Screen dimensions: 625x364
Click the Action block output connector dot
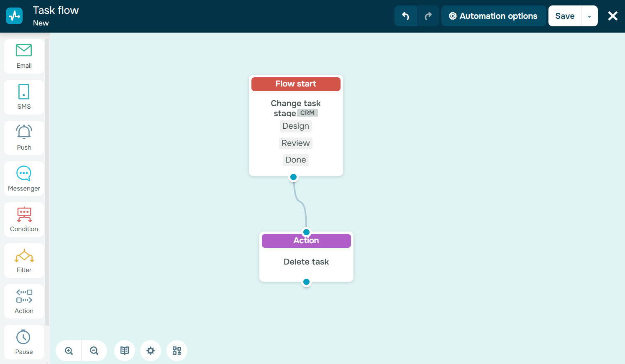306,282
